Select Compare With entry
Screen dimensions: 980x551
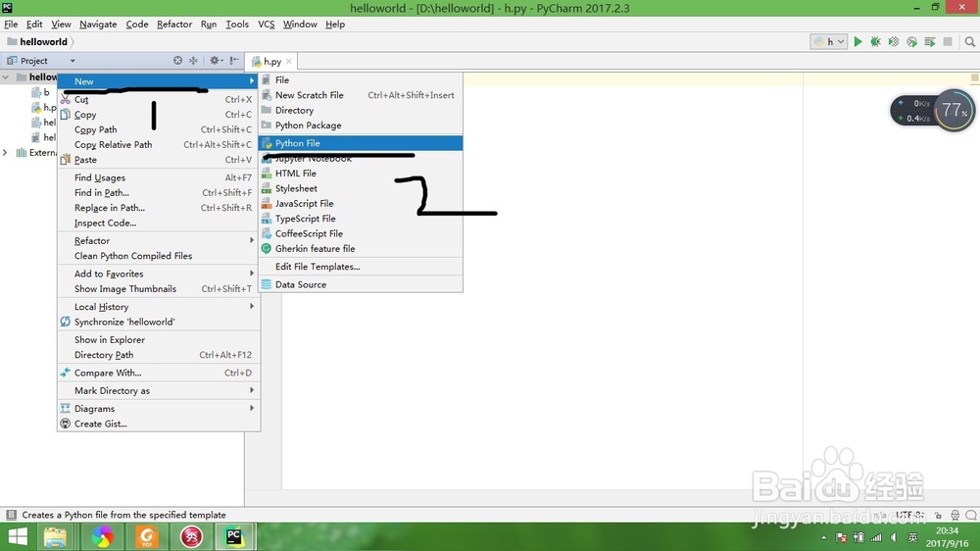[159, 373]
